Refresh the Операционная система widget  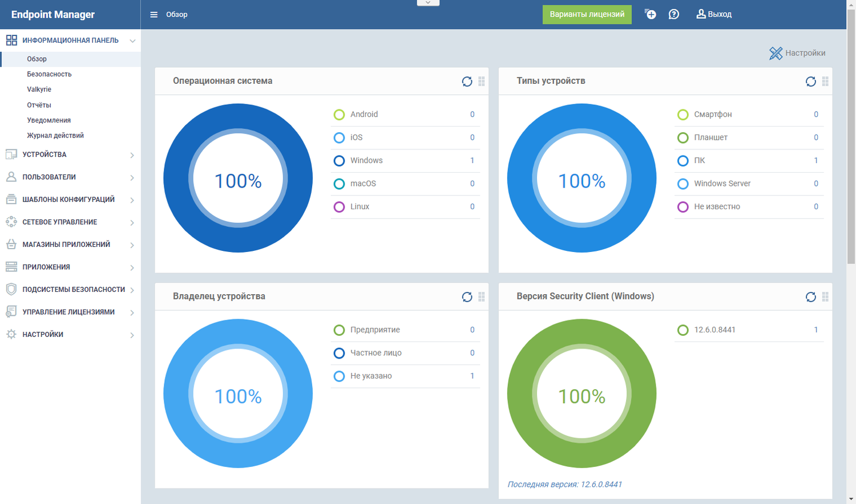point(467,82)
